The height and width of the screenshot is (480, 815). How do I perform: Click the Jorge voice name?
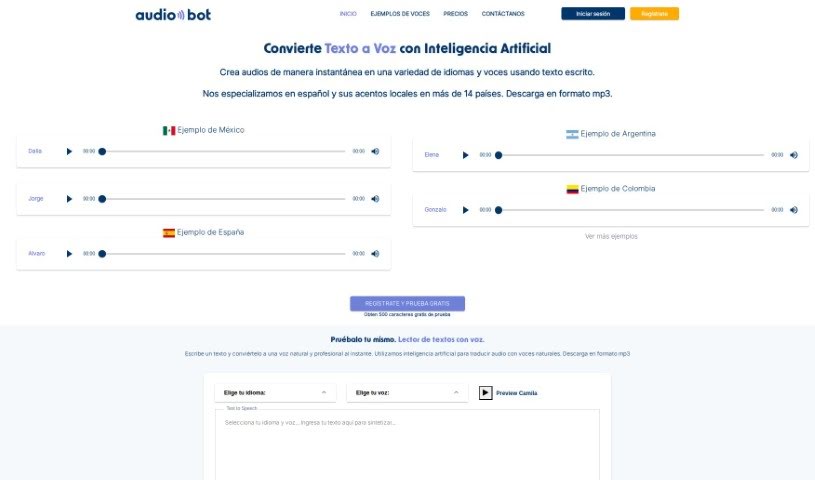coord(36,199)
